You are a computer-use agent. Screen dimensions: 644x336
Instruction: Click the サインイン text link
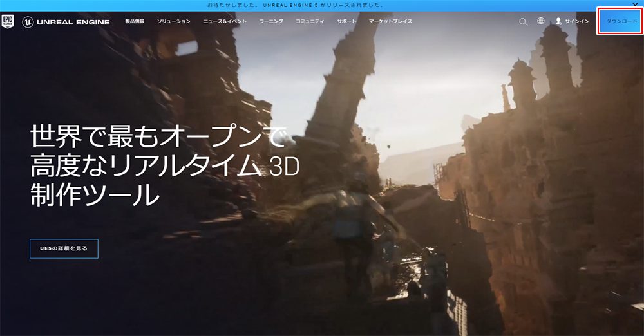[576, 21]
